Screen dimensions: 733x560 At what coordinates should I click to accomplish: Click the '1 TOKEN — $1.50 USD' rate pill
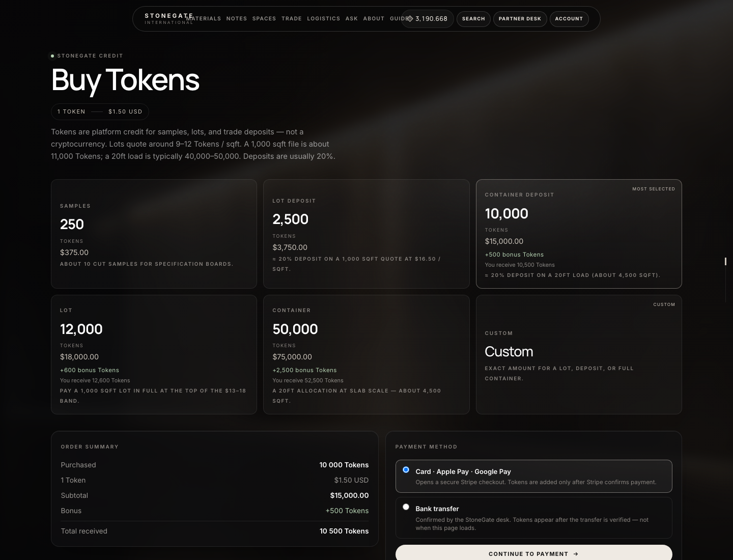100,111
